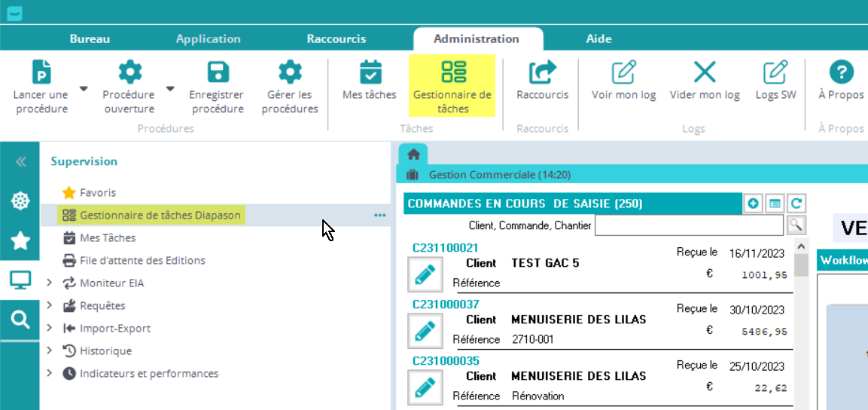Click the Client, Commande, Chantier search field
Screen dimensions: 868x410
coord(689,225)
